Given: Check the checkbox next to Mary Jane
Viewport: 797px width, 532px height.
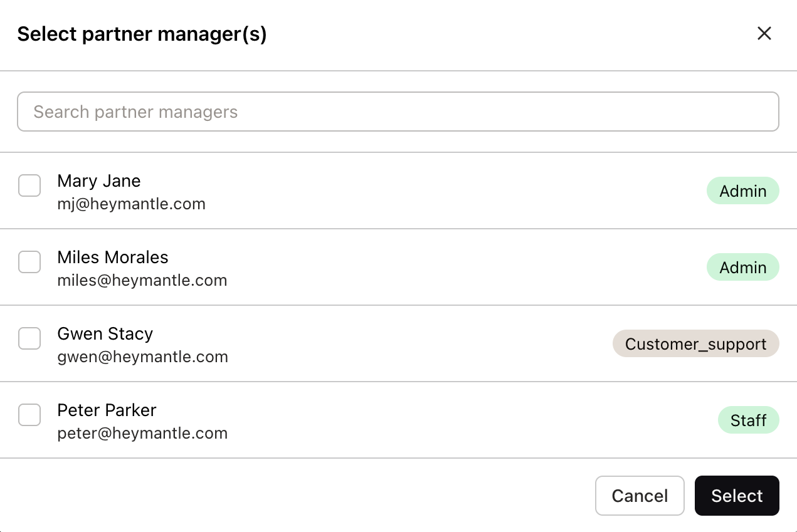Looking at the screenshot, I should click(x=29, y=185).
